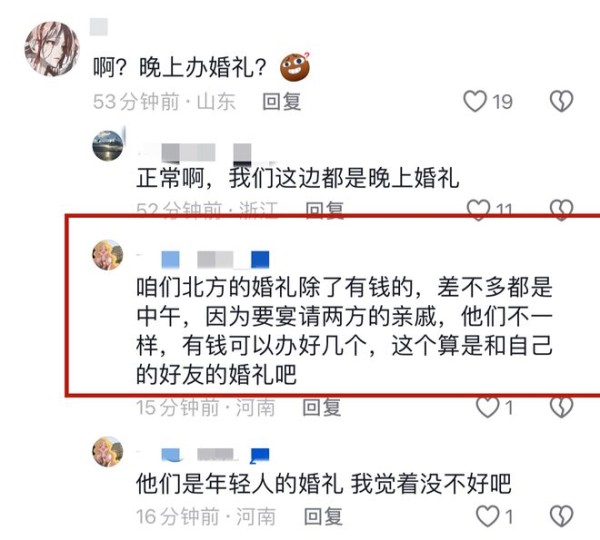Open the top commenter's anime avatar

point(52,49)
